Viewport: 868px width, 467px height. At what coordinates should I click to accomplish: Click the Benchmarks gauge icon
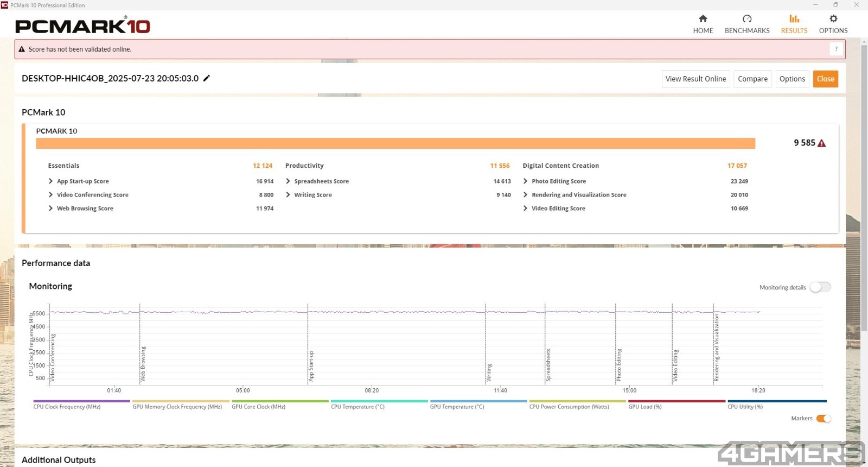pyautogui.click(x=747, y=18)
